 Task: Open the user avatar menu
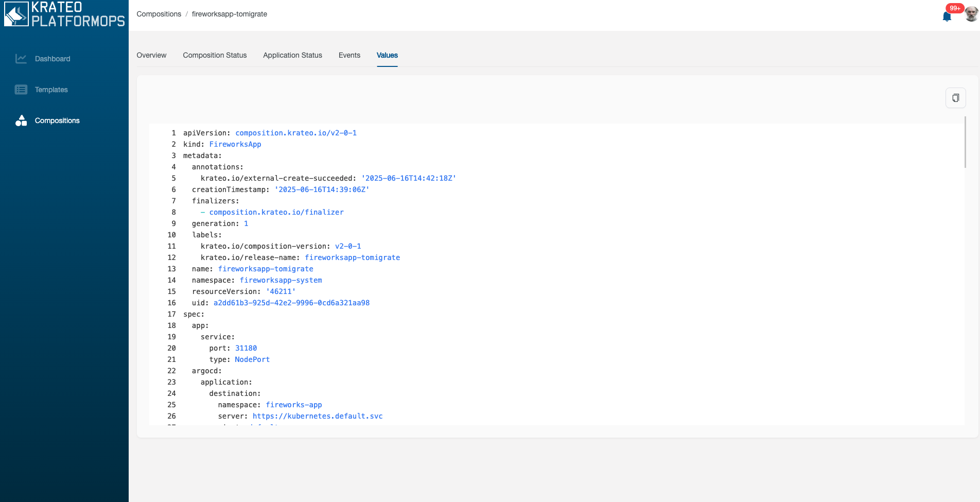[x=971, y=14]
